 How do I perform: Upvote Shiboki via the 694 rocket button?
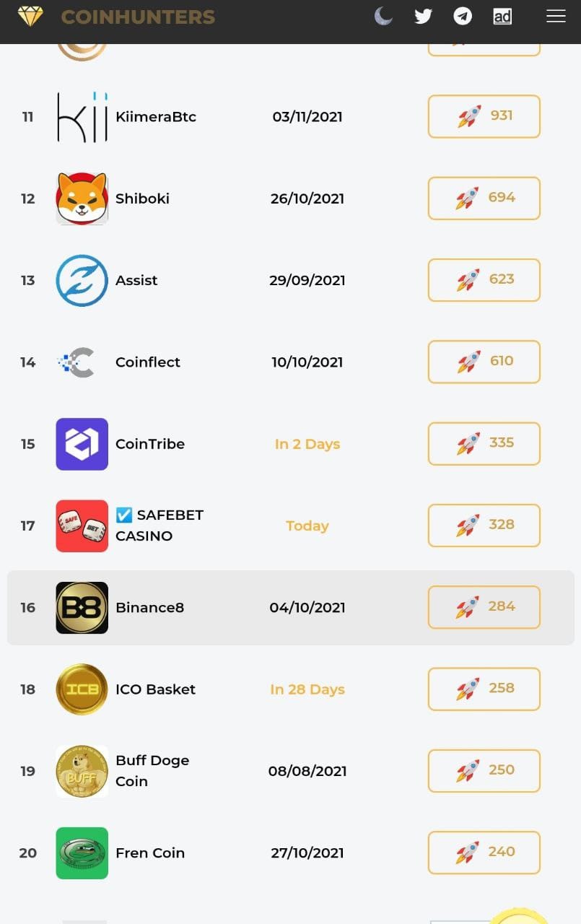coord(484,198)
